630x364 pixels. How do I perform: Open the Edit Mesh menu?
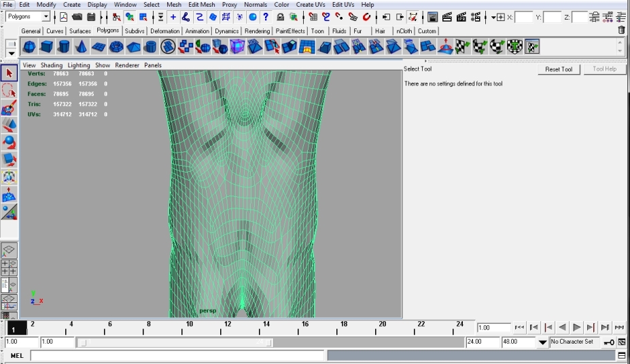point(202,5)
